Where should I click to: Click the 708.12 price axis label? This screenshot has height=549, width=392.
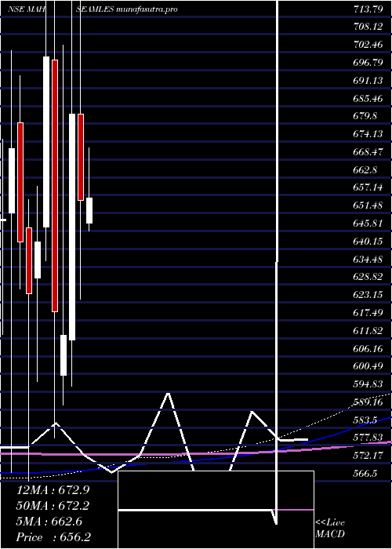(368, 27)
